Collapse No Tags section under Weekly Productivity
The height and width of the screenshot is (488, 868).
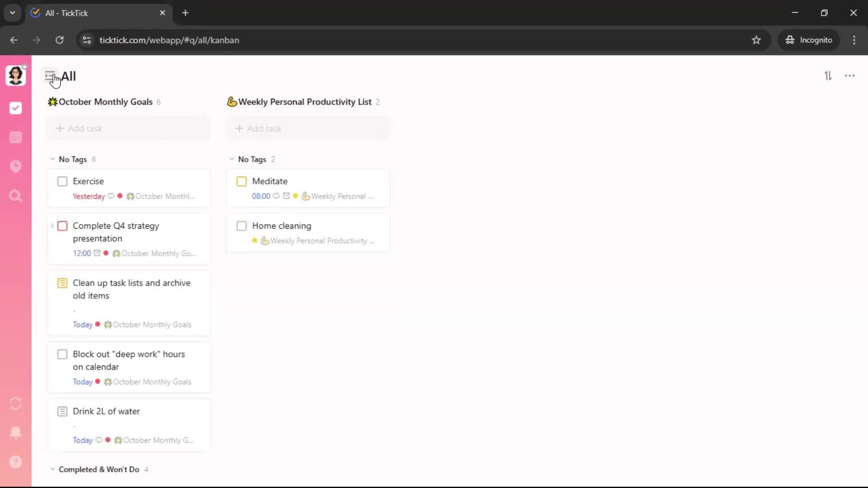[232, 159]
